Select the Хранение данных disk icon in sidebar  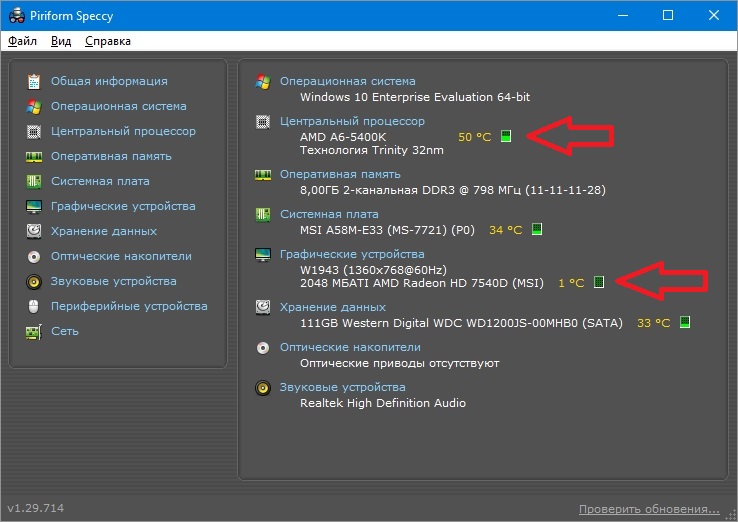coord(34,231)
